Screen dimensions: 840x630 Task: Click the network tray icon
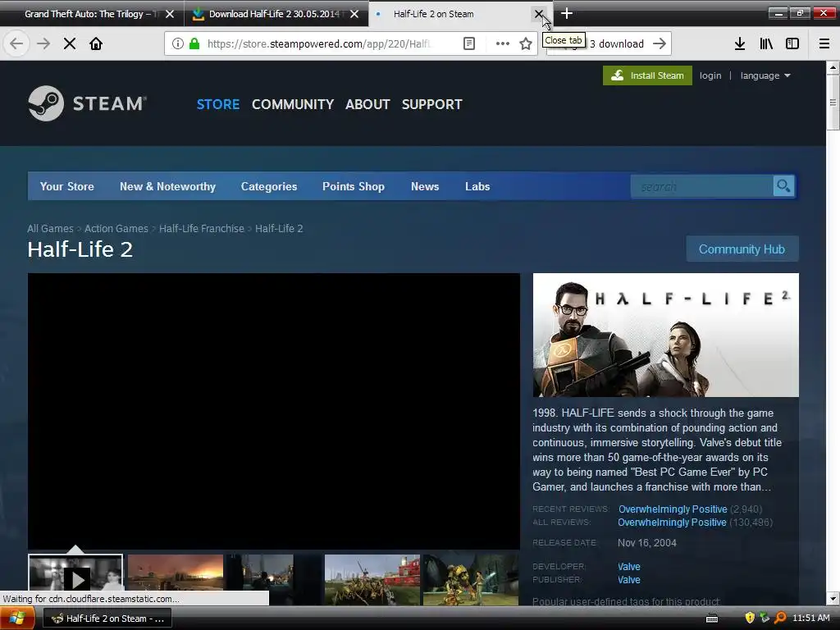765,618
